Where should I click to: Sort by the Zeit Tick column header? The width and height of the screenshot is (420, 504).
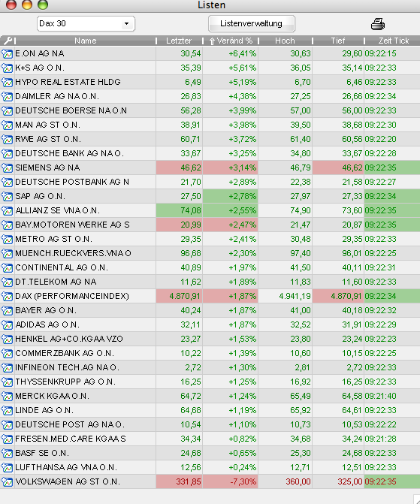click(393, 41)
